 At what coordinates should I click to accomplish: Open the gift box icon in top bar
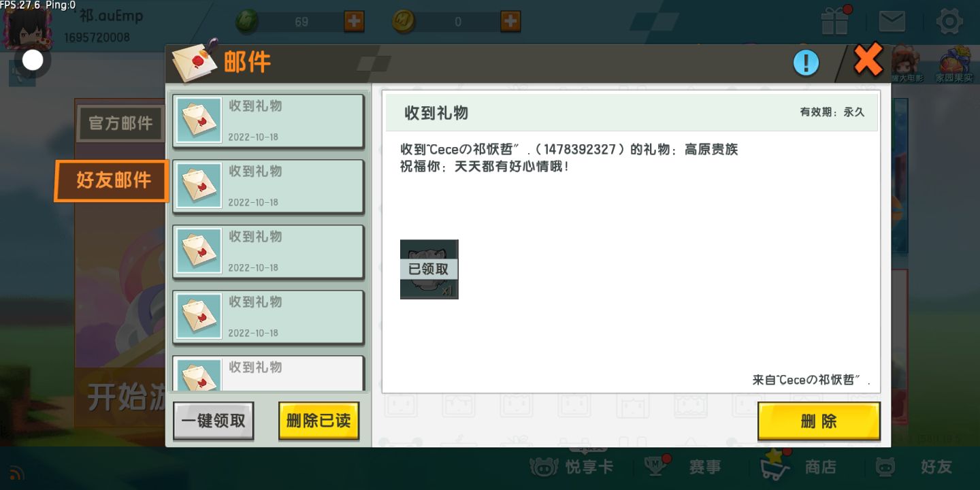[x=835, y=21]
